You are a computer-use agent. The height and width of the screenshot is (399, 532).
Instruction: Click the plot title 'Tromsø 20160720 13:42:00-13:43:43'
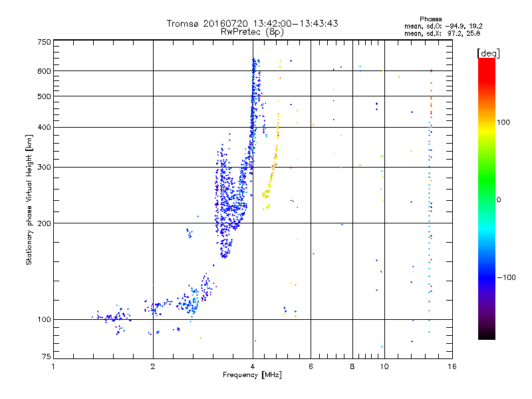click(x=252, y=23)
